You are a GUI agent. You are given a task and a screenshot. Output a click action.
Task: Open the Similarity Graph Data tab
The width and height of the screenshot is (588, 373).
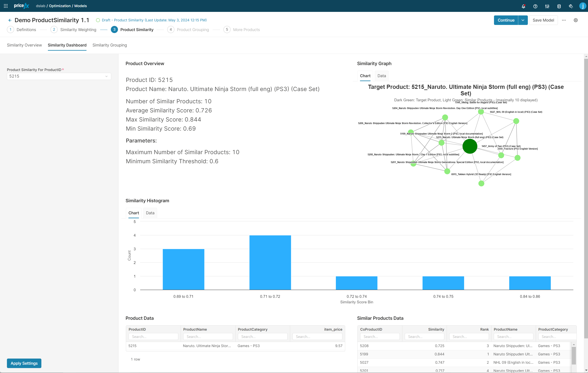coord(381,76)
